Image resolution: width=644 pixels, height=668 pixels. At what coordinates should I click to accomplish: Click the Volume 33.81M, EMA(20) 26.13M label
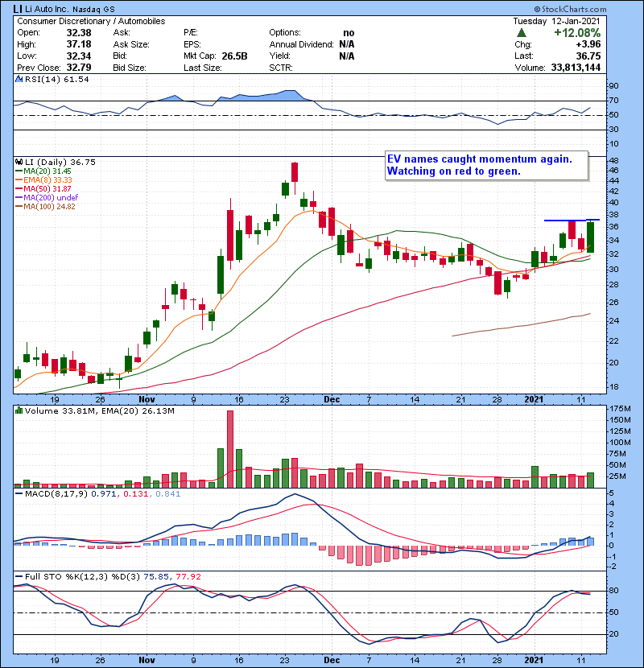click(99, 410)
